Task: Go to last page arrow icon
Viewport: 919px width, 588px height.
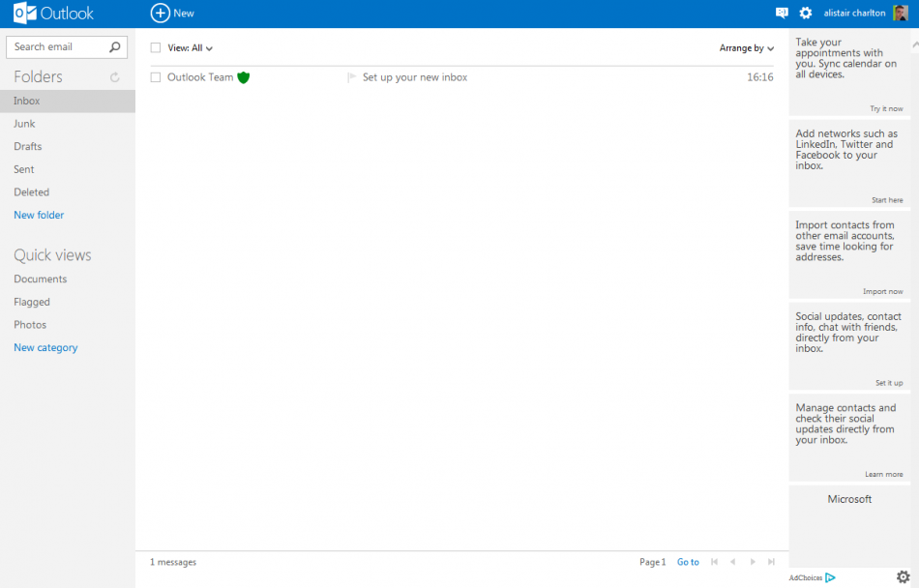Action: point(771,562)
